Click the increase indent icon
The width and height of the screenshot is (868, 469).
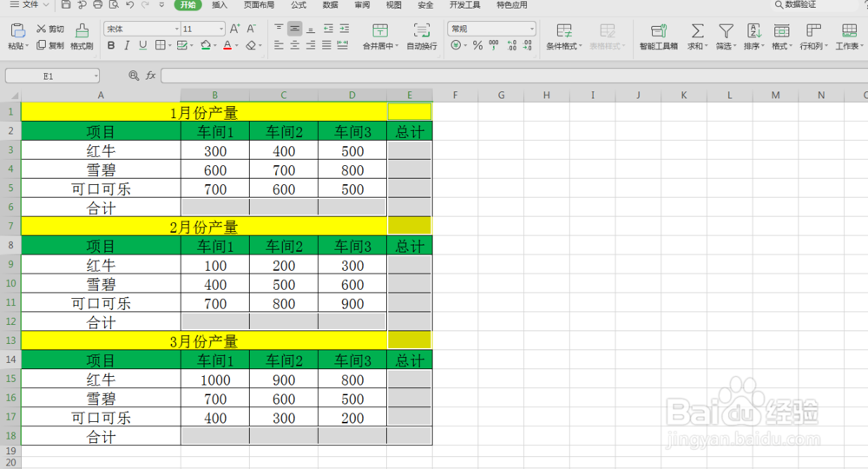(345, 29)
